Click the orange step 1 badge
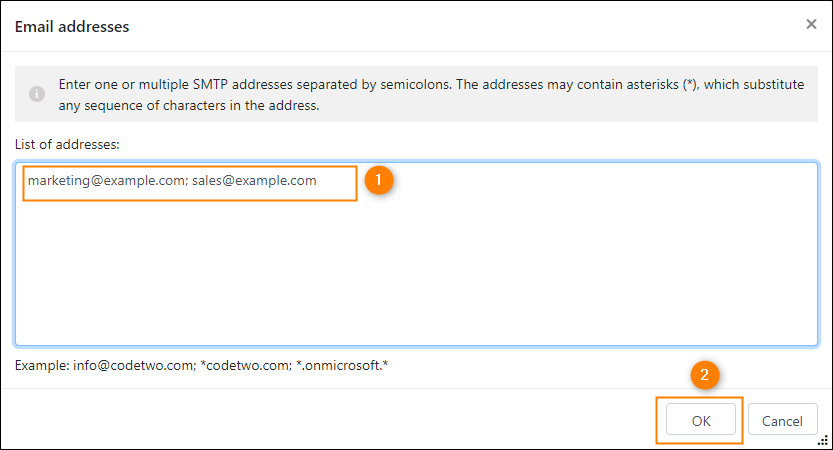833x450 pixels. [379, 180]
